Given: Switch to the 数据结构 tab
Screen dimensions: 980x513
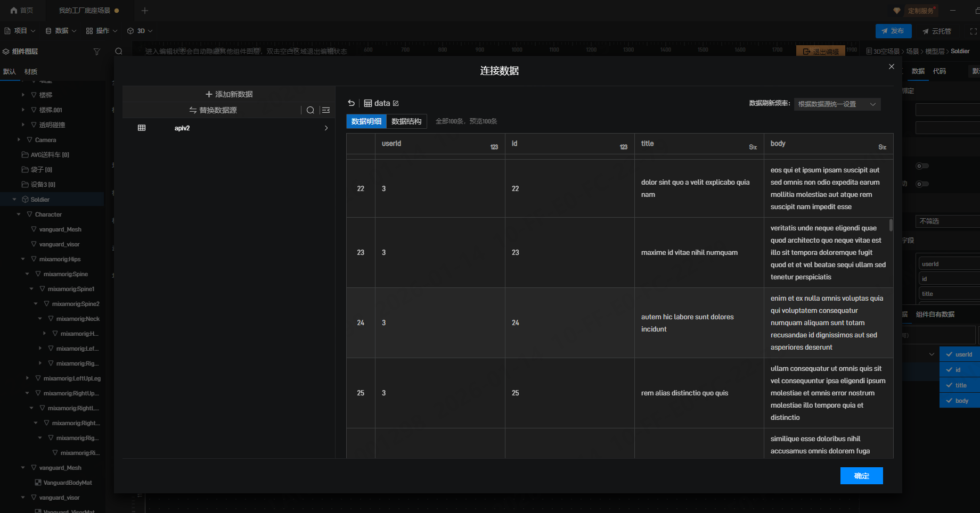Looking at the screenshot, I should tap(406, 121).
